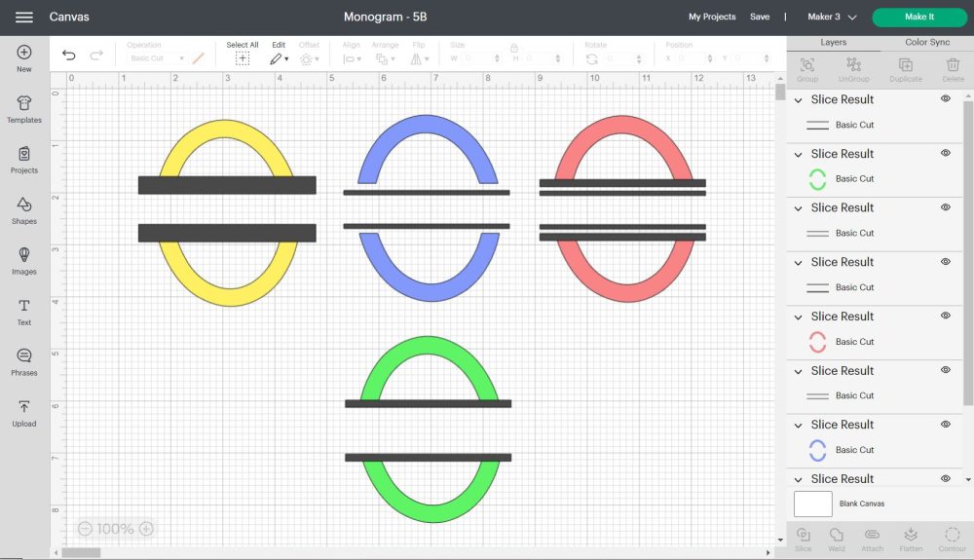Open the Shapes tool
The height and width of the screenshot is (560, 974).
24,209
